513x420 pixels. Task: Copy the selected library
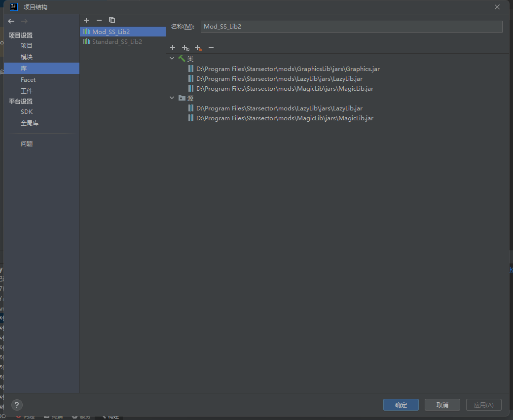112,20
